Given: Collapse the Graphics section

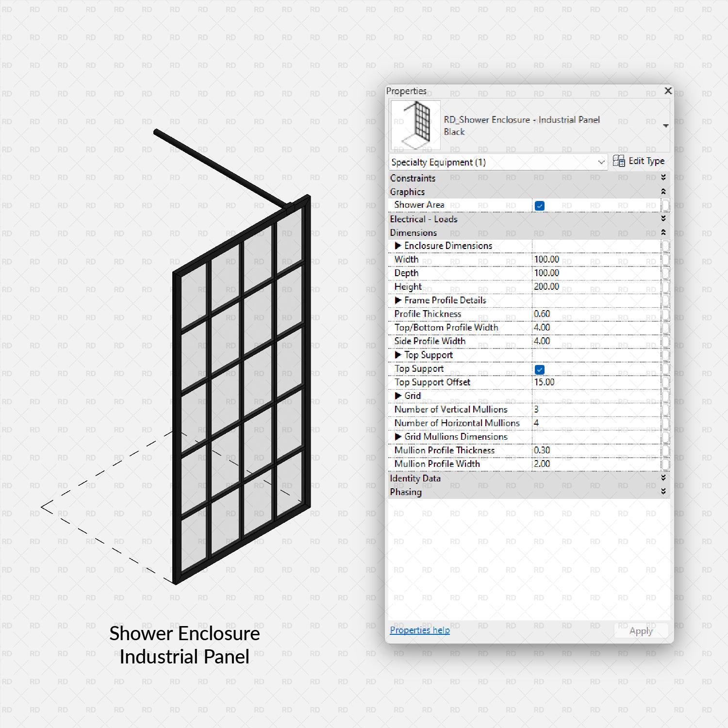Looking at the screenshot, I should click(x=663, y=192).
